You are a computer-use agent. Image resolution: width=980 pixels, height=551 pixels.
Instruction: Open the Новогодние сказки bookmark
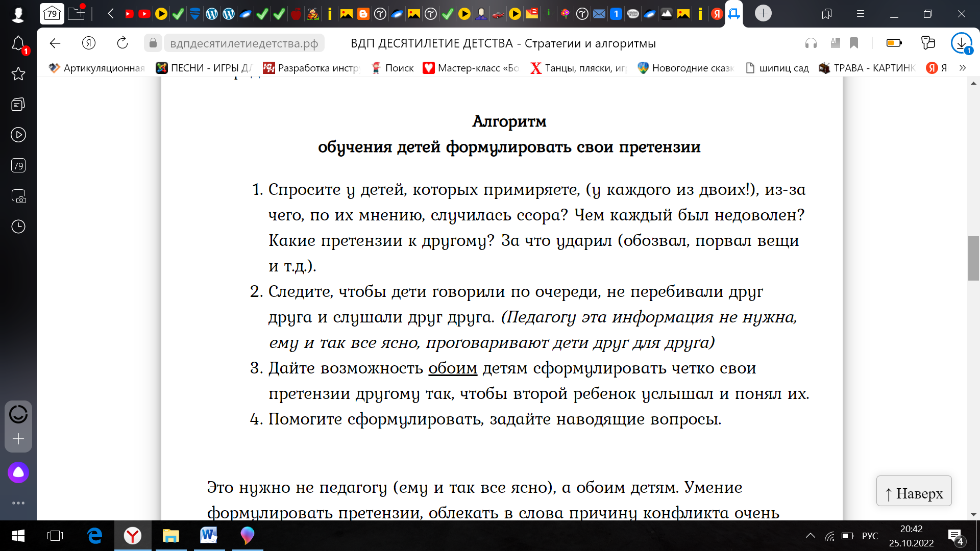(686, 68)
